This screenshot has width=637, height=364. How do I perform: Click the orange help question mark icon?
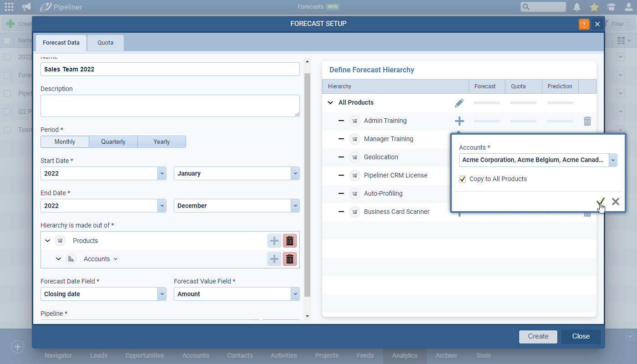click(584, 24)
